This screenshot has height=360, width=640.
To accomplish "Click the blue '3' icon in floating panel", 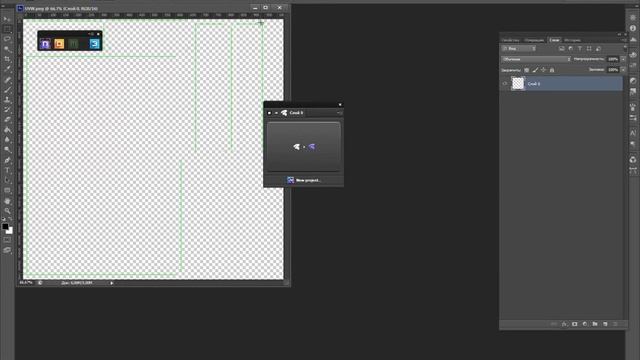I will 95,44.
